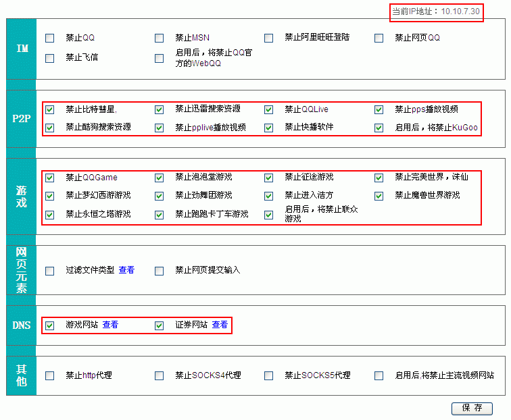Untick 禁止pps播放视频 checkbox
Screen dimensions: 511x420
(x=379, y=109)
